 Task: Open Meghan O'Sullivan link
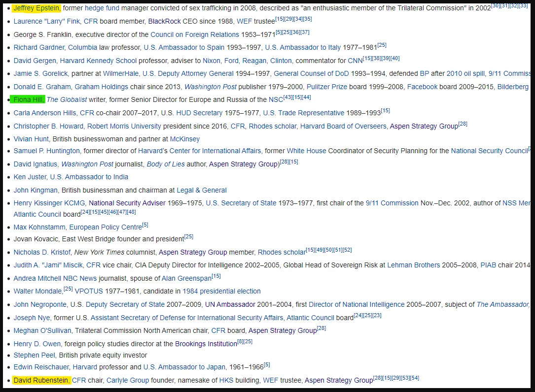click(42, 330)
